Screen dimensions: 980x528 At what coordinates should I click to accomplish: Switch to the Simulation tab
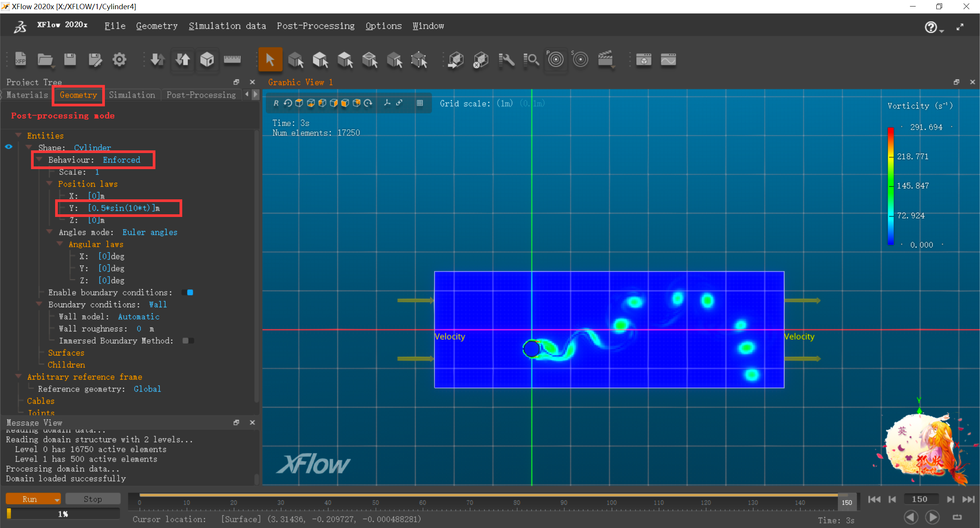pos(132,95)
